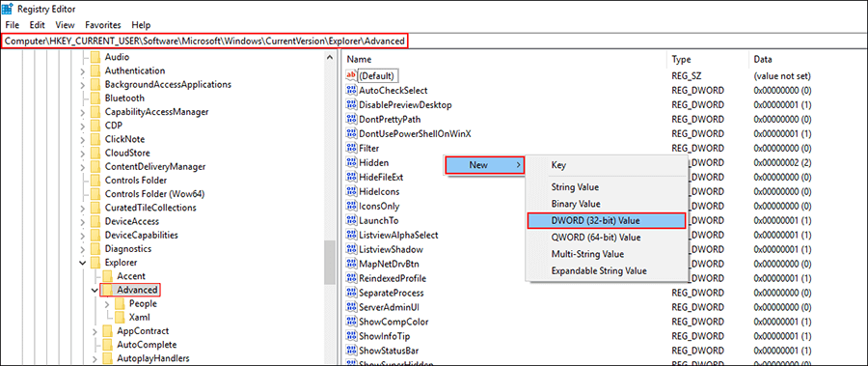Viewport: 868px width, 366px height.
Task: Select the Accent subkey in tree
Action: tap(131, 276)
